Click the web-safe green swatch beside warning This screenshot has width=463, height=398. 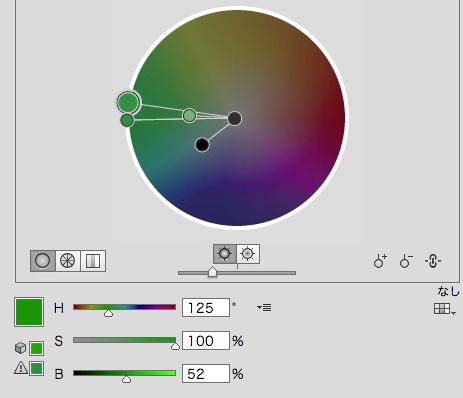[x=36, y=368]
